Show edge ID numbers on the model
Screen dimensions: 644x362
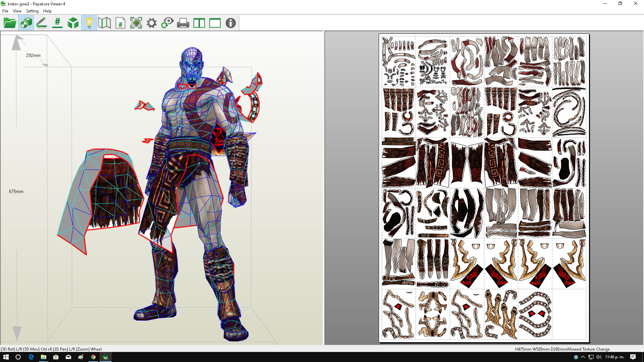click(x=57, y=23)
